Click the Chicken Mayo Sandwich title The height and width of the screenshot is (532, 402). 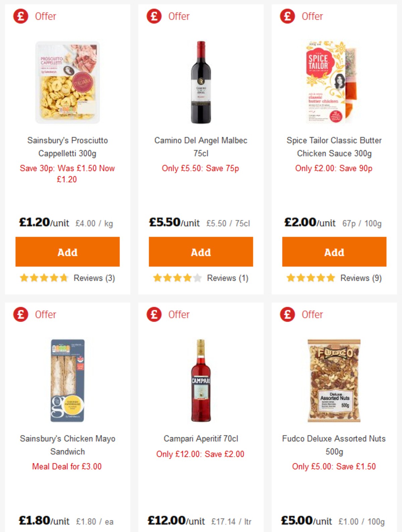pyautogui.click(x=67, y=445)
